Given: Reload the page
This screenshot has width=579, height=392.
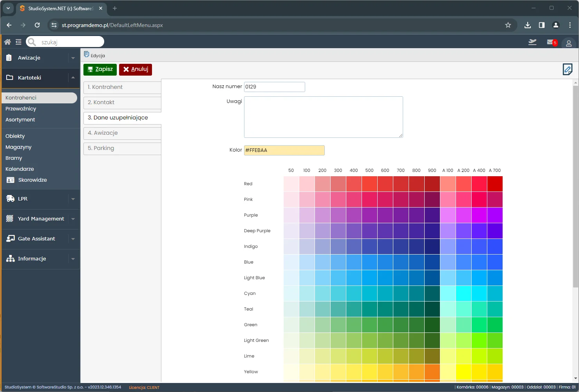Looking at the screenshot, I should click(x=37, y=25).
